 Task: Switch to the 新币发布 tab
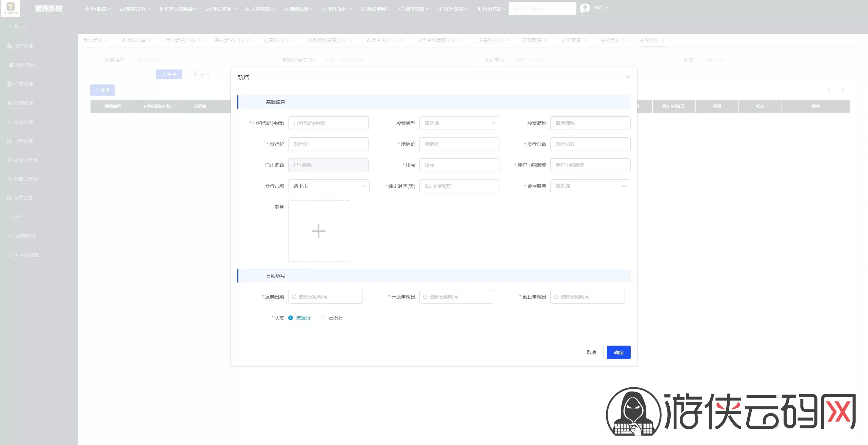[x=610, y=40]
